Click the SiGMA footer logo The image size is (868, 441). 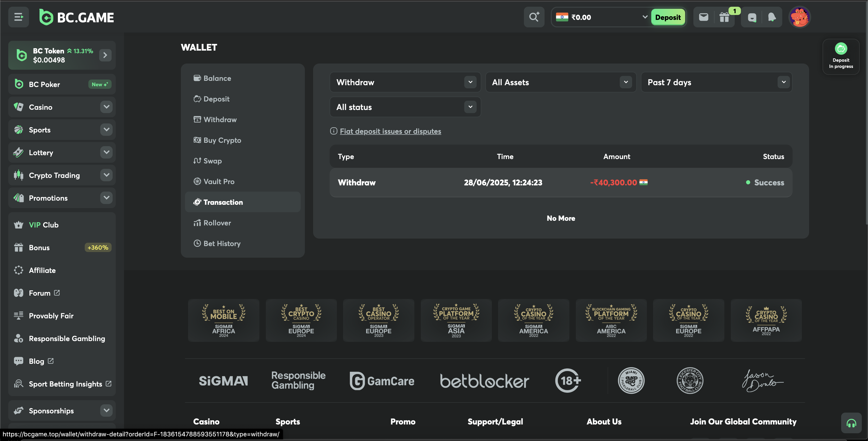click(223, 381)
